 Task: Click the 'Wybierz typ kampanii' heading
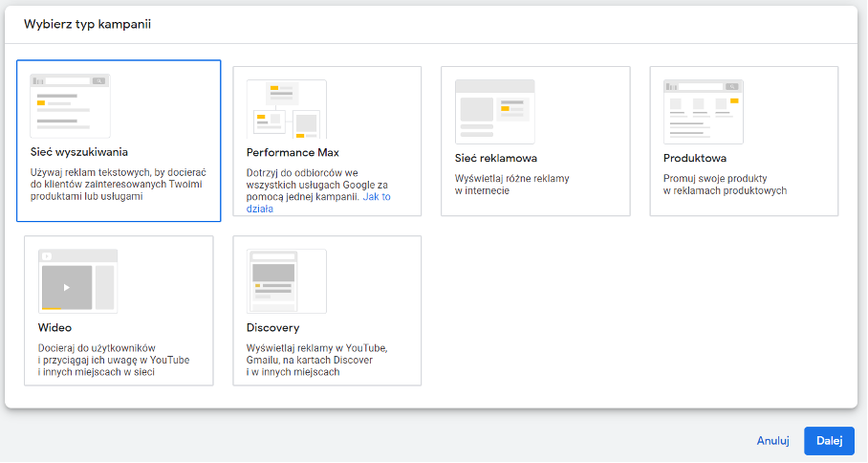pos(87,24)
